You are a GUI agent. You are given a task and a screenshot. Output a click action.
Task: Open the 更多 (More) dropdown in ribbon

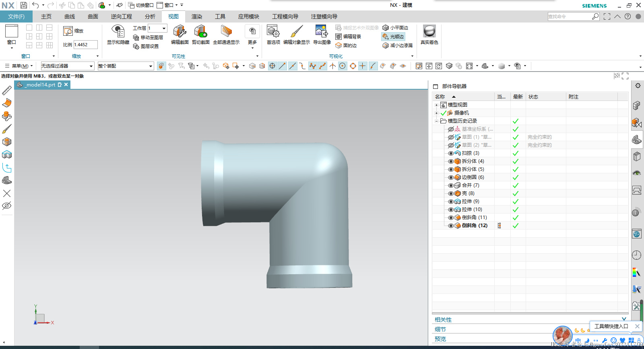click(252, 37)
